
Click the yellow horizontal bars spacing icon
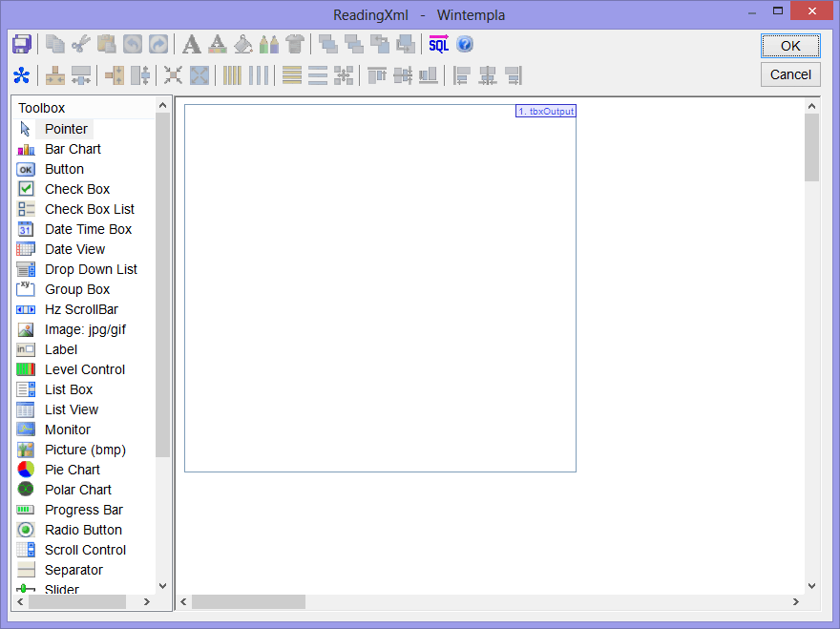point(291,75)
